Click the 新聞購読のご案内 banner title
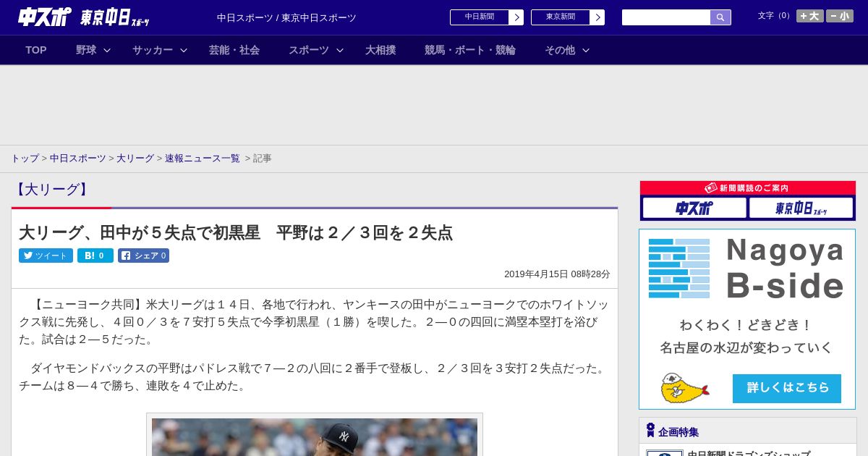868x456 pixels. coord(748,188)
